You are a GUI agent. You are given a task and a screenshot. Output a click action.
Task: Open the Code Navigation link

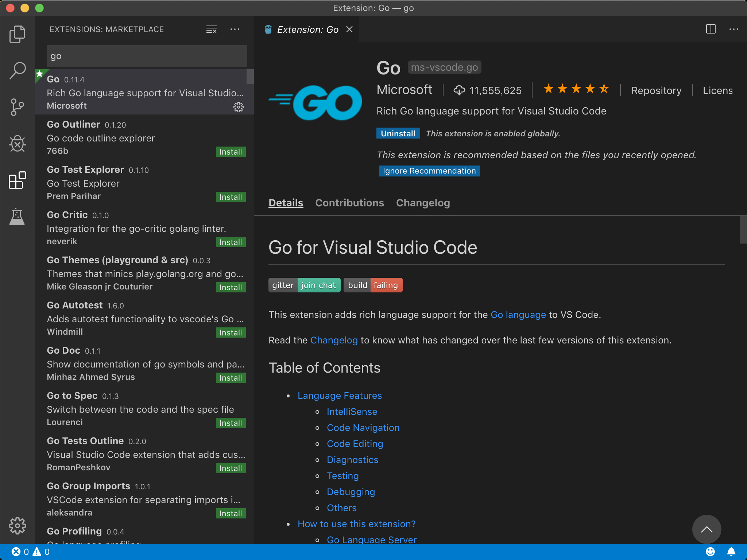point(363,428)
